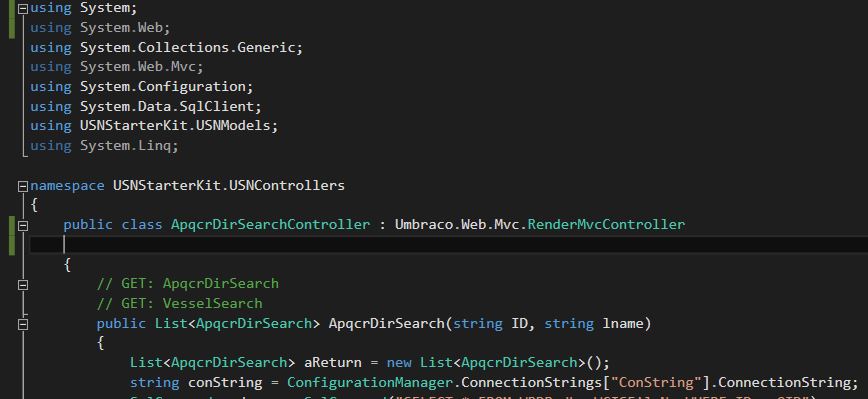Click the USNStarterKit.USNModels using line
The height and width of the screenshot is (399, 868).
point(154,126)
